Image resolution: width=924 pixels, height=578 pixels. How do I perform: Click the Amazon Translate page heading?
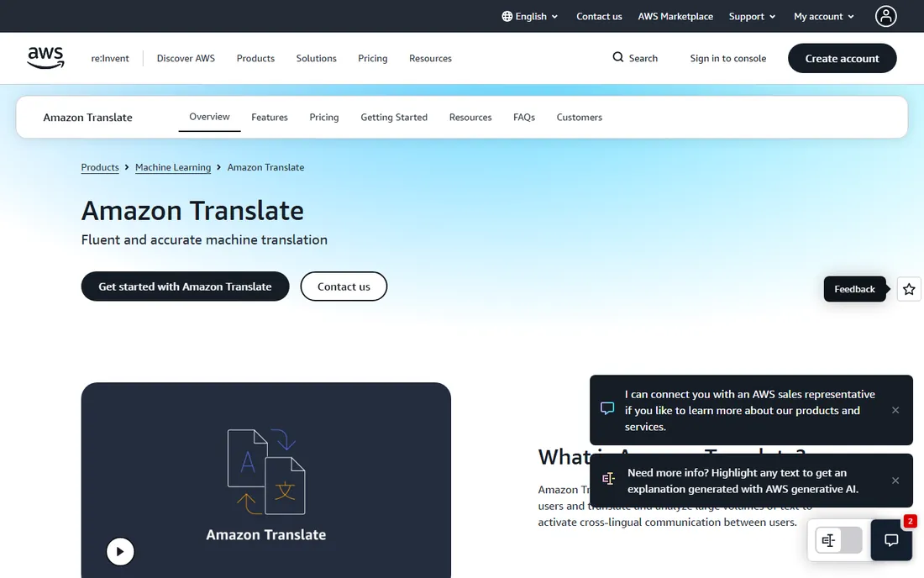pos(192,210)
